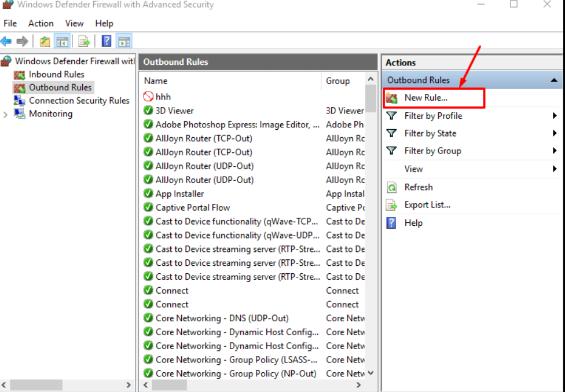Click the Up One Level folder toolbar icon

pos(45,41)
